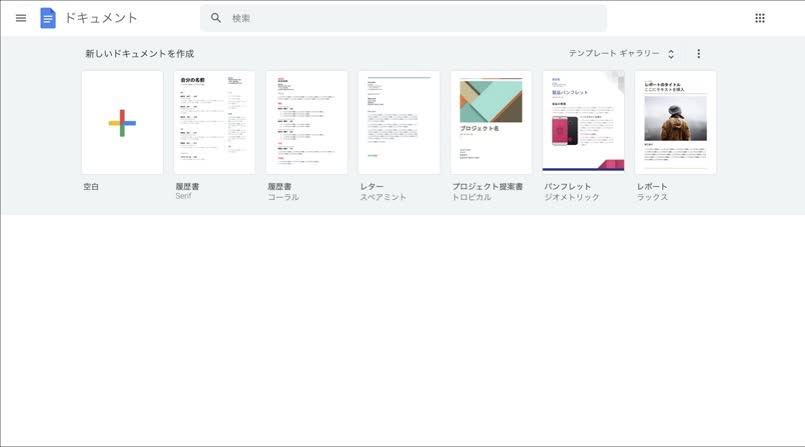
Task: Expand the テンプレート ギャラリー gallery
Action: [622, 53]
